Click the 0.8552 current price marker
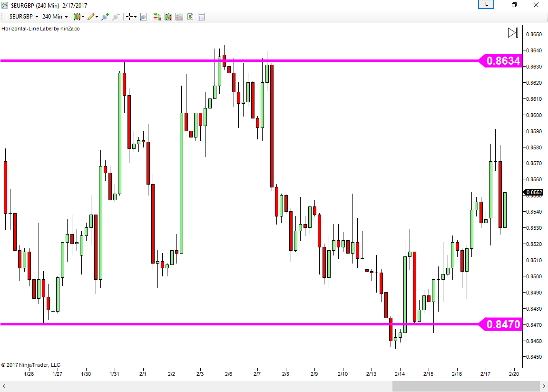 coord(533,192)
